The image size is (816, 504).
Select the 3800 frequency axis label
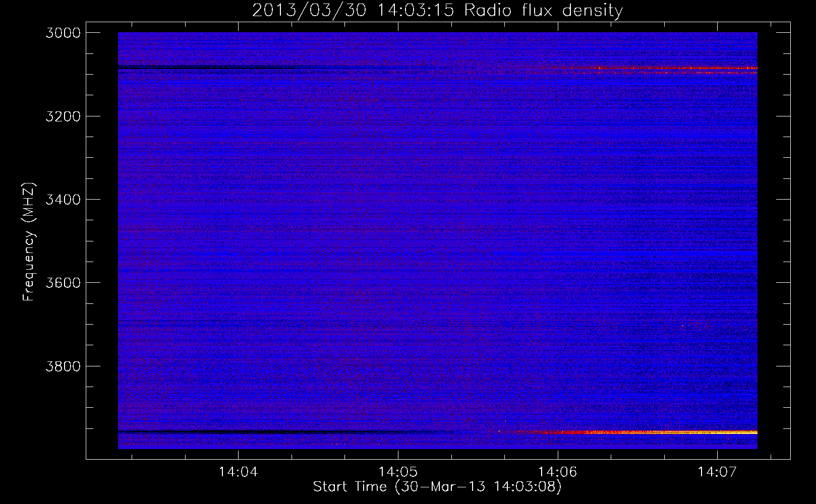tap(63, 366)
